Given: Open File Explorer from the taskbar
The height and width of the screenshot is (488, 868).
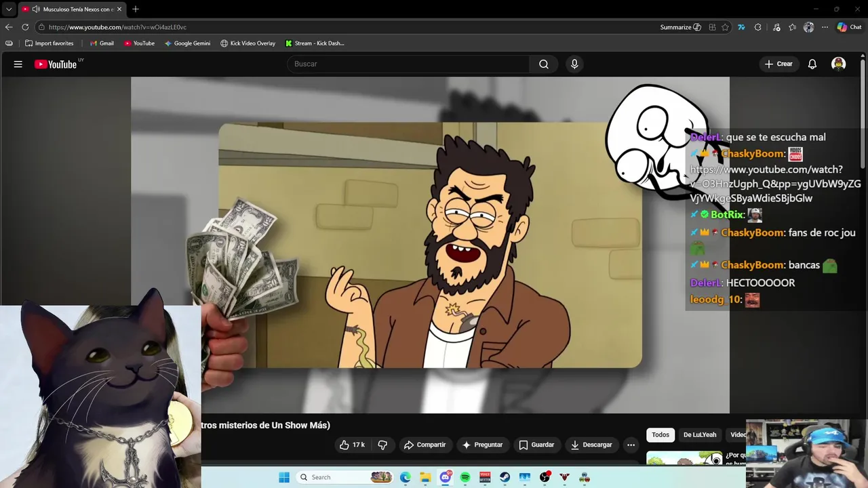Looking at the screenshot, I should pos(425,477).
